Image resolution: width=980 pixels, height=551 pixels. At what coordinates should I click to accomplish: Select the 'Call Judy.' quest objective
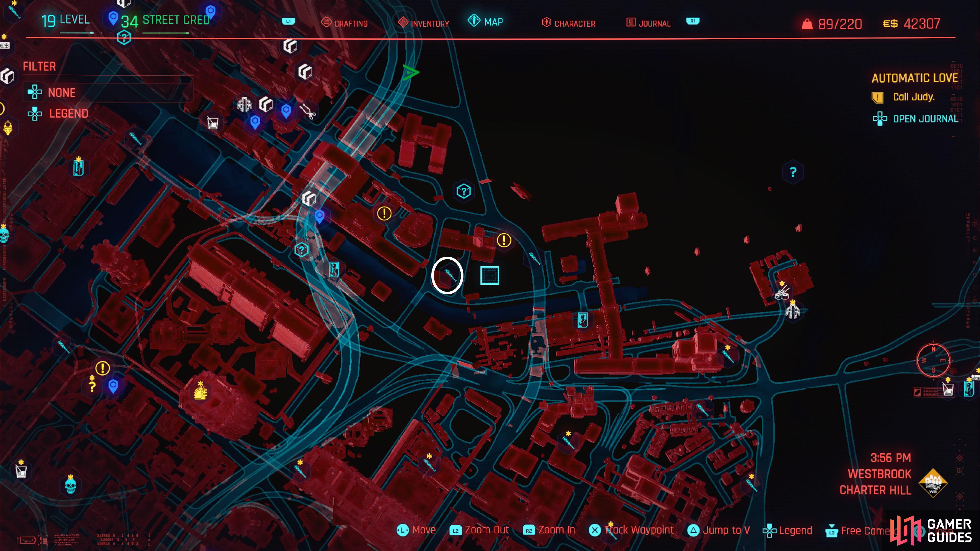[x=913, y=97]
